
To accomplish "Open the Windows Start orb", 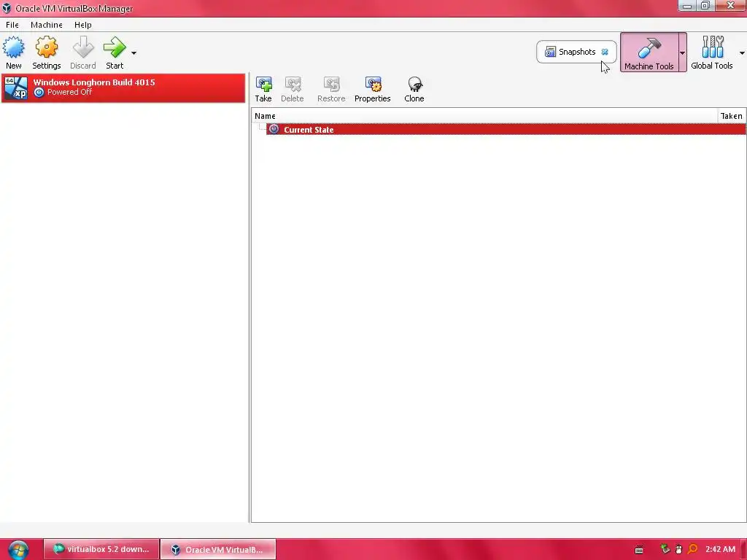I will tap(18, 550).
